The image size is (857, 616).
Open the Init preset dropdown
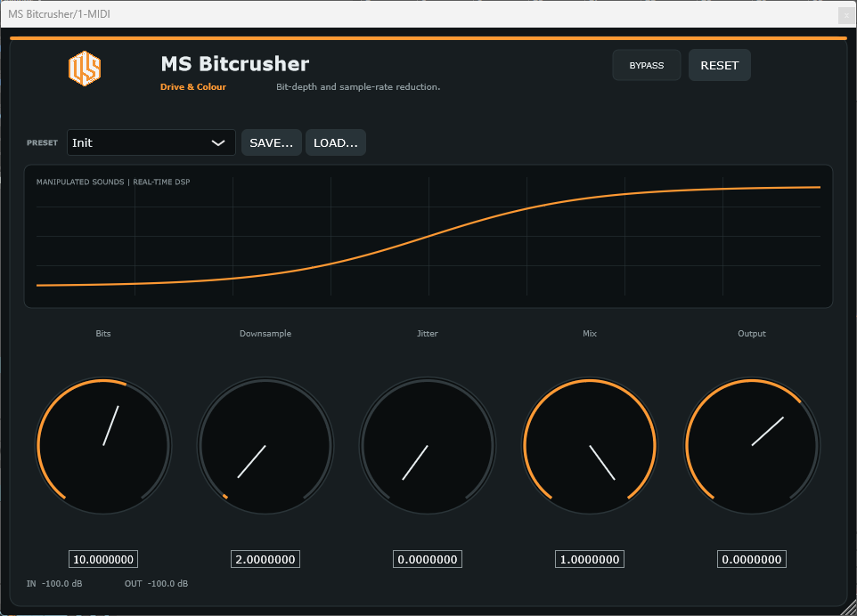tap(151, 142)
